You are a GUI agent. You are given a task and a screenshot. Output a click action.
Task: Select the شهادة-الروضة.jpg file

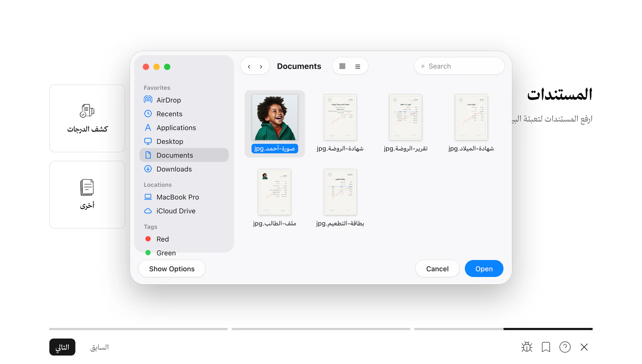coord(340,124)
